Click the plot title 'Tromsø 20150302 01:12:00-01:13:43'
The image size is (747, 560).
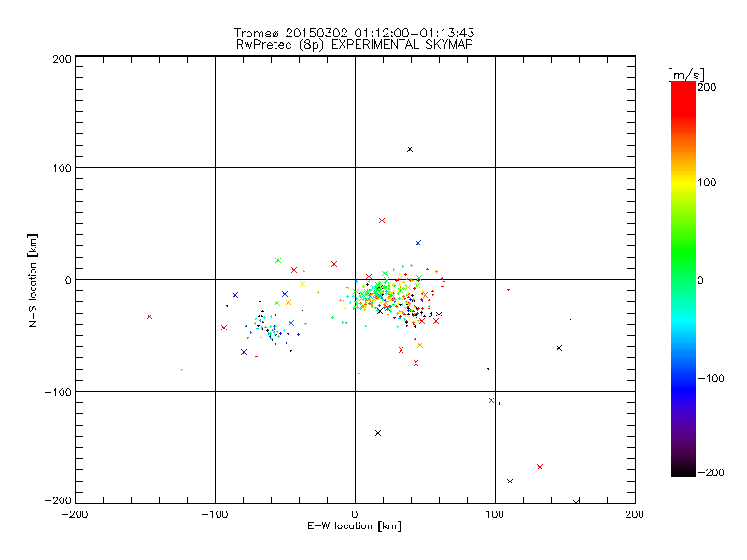354,33
